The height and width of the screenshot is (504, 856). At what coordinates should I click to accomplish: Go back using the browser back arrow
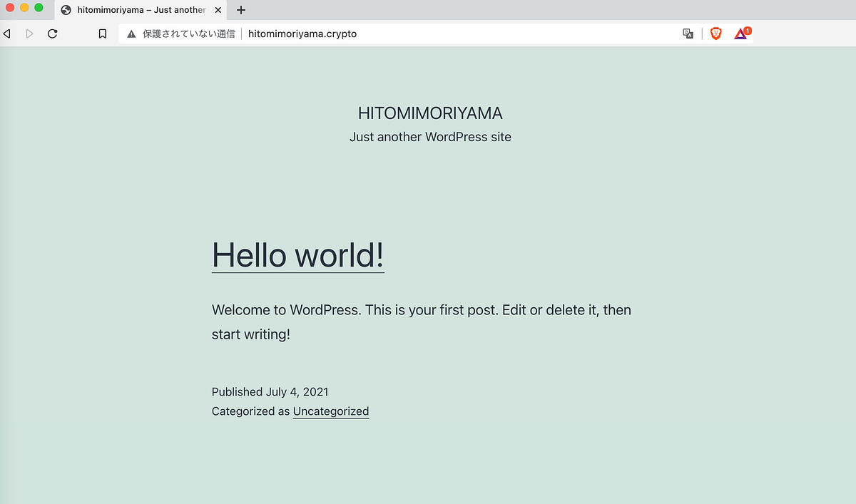click(x=6, y=34)
